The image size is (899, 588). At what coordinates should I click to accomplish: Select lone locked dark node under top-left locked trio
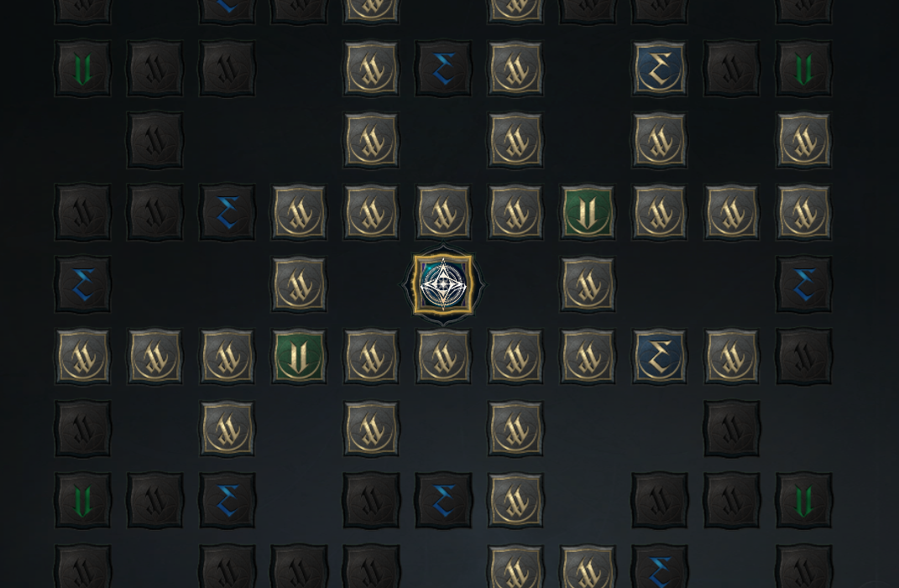click(x=154, y=140)
